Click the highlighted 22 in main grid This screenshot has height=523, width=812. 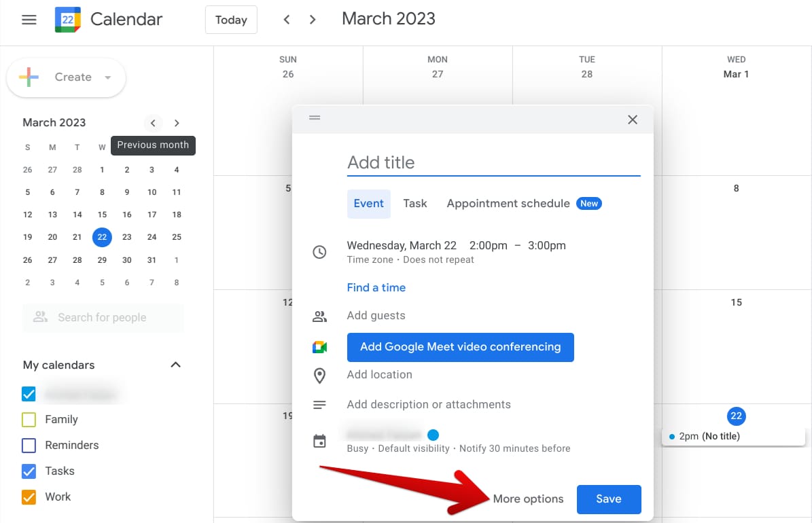[x=736, y=416]
